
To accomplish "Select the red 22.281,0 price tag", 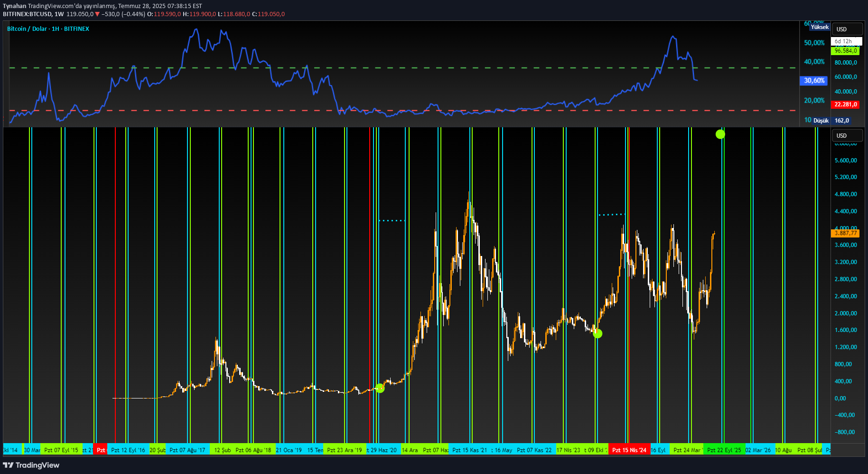I will tap(845, 104).
